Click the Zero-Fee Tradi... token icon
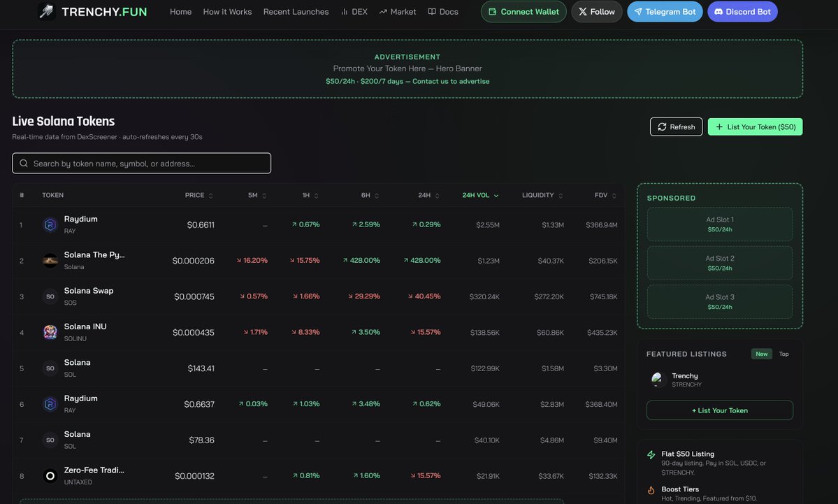 click(50, 475)
